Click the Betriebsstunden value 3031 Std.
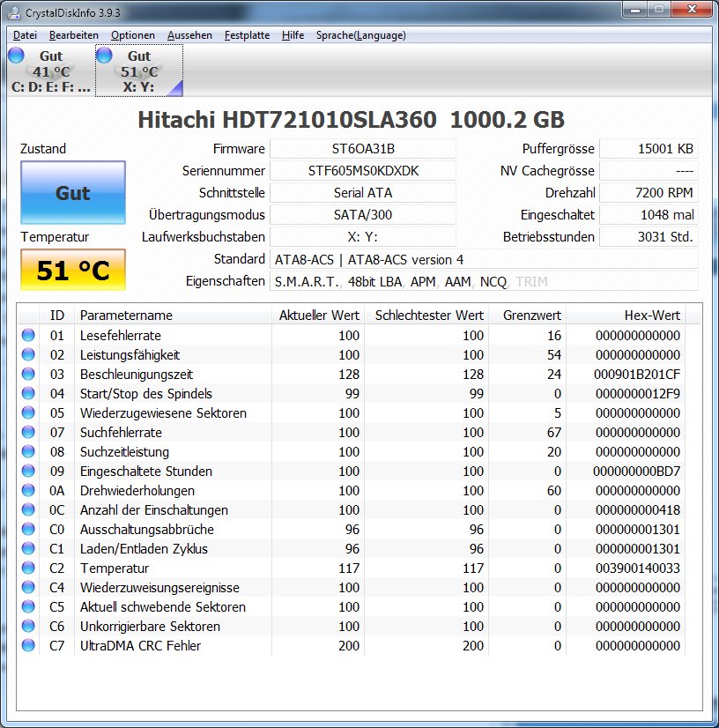 tap(649, 237)
